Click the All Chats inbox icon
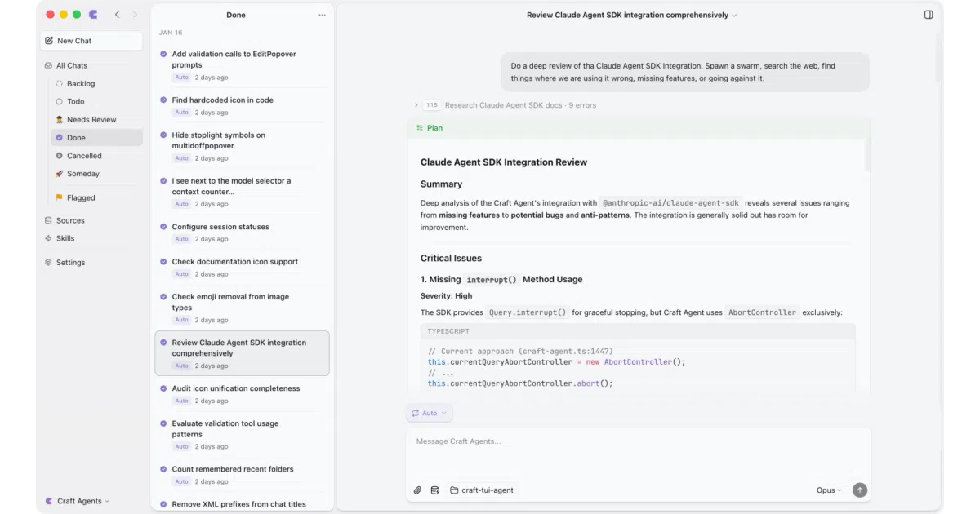This screenshot has width=980, height=514. (x=48, y=65)
